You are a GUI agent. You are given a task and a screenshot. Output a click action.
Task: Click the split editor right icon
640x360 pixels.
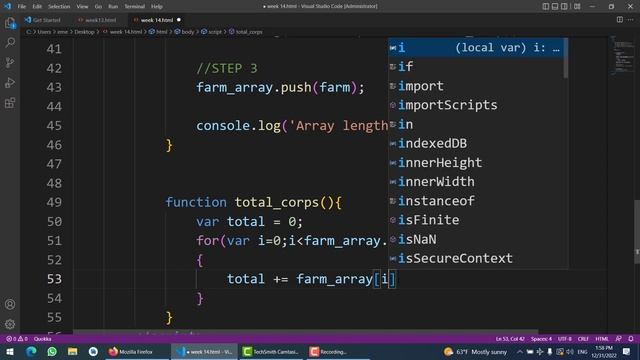[x=620, y=20]
